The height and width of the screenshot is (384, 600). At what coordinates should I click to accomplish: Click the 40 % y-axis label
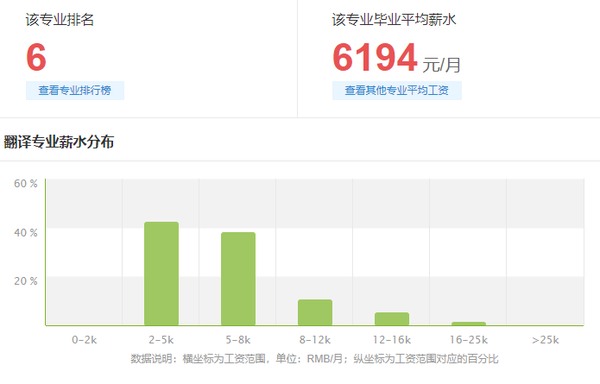pyautogui.click(x=26, y=233)
